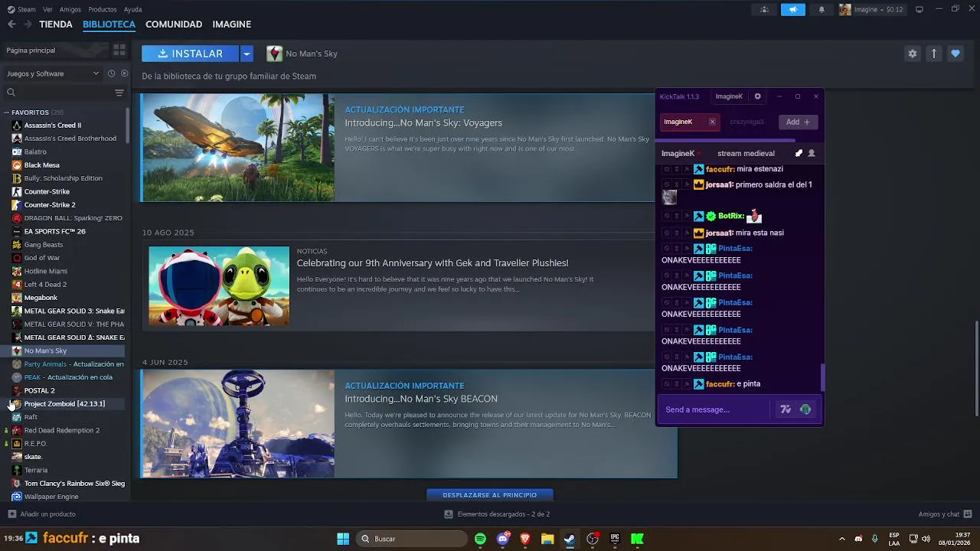Open Discord from the Windows taskbar
Screen dimensions: 980x551
[x=502, y=539]
